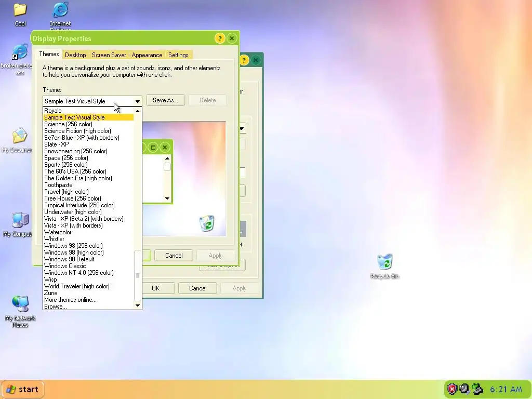The height and width of the screenshot is (399, 532).
Task: Click Apply in Display Properties
Action: (216, 256)
